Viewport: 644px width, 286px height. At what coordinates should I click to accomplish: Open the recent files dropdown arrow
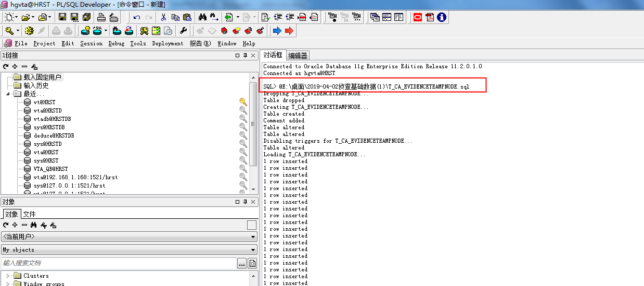pyautogui.click(x=48, y=17)
